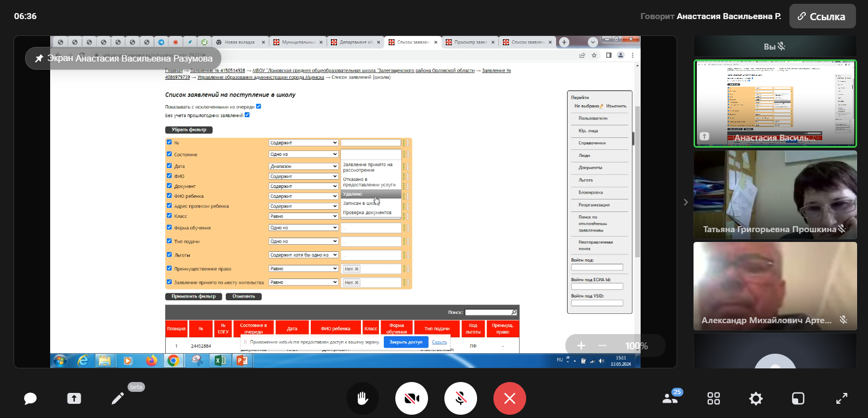
Task: Select Татьяна Григорьевна Прошкина video tile
Action: 775,195
